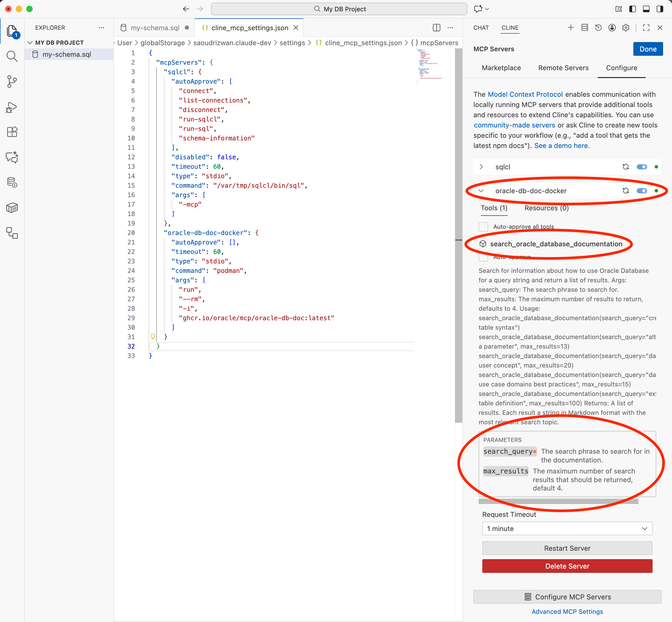
Task: Split the editor to the right
Action: tap(436, 28)
